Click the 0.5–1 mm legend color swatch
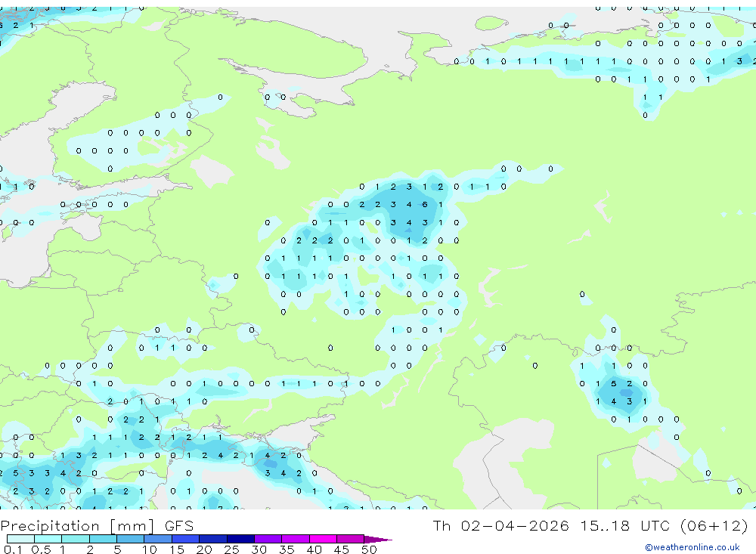The image size is (756, 554). (x=48, y=539)
